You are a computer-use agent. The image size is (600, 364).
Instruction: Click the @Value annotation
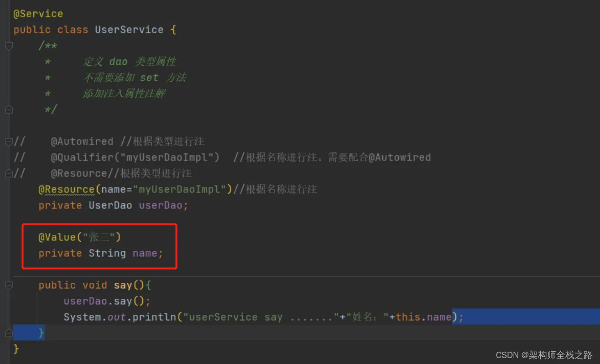(x=57, y=237)
